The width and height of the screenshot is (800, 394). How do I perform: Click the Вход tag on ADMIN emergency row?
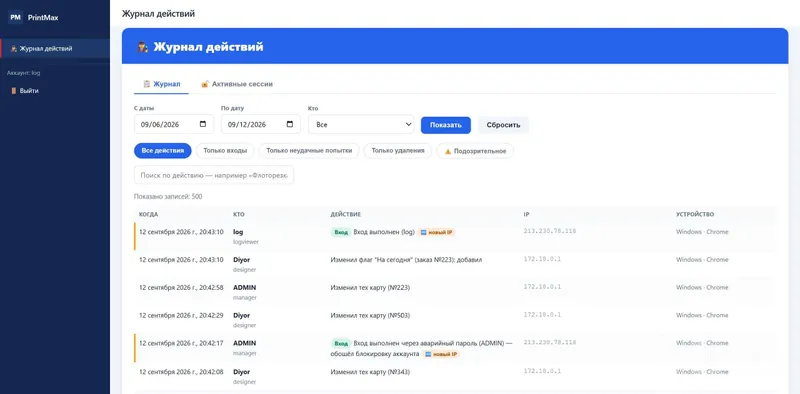pyautogui.click(x=341, y=343)
